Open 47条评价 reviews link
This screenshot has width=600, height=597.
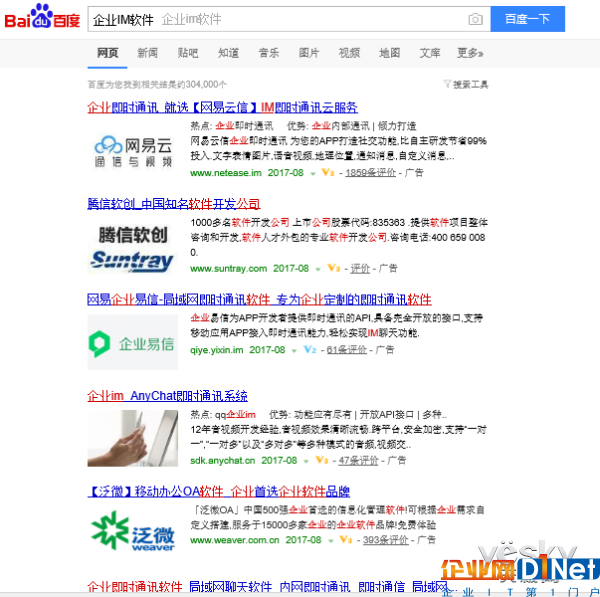point(358,460)
